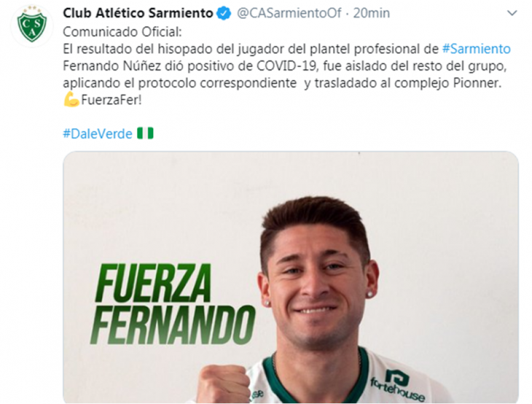
Task: Click the blue verified badge icon
Action: click(x=224, y=14)
